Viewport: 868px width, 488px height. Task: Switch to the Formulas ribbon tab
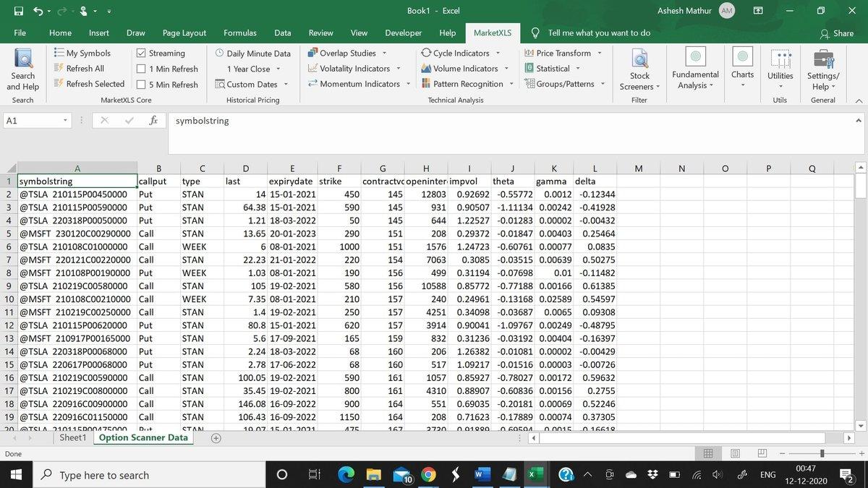(239, 33)
